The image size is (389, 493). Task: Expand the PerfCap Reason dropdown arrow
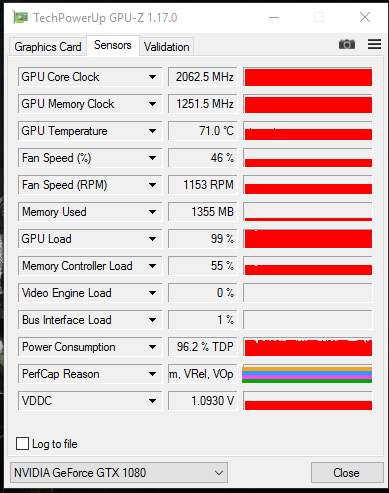coord(152,374)
